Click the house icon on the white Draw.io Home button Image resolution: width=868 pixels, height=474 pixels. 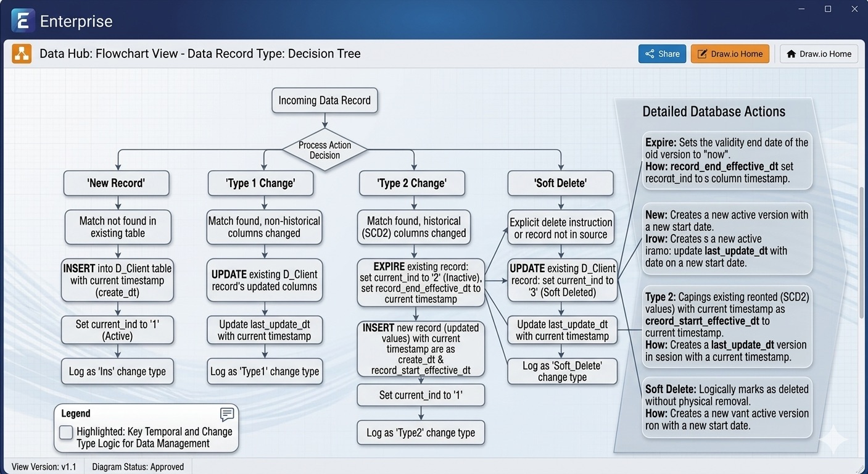792,54
